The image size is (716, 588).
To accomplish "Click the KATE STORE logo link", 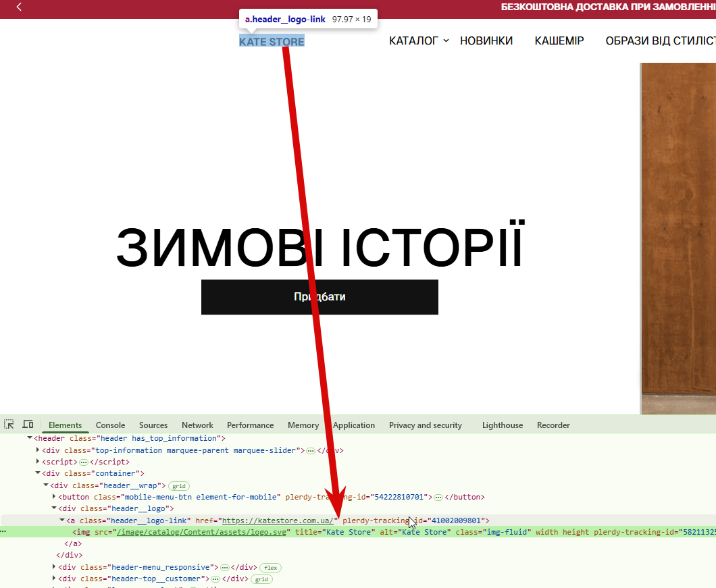I will click(x=272, y=42).
